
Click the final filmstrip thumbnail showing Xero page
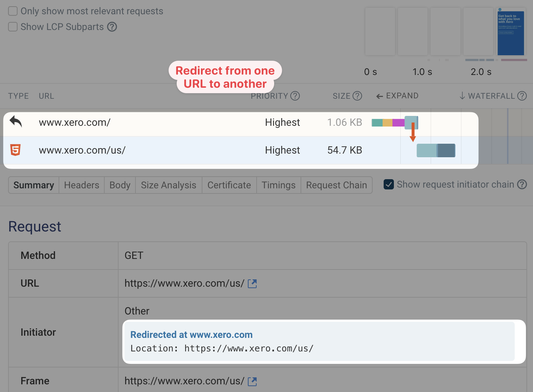coord(511,31)
